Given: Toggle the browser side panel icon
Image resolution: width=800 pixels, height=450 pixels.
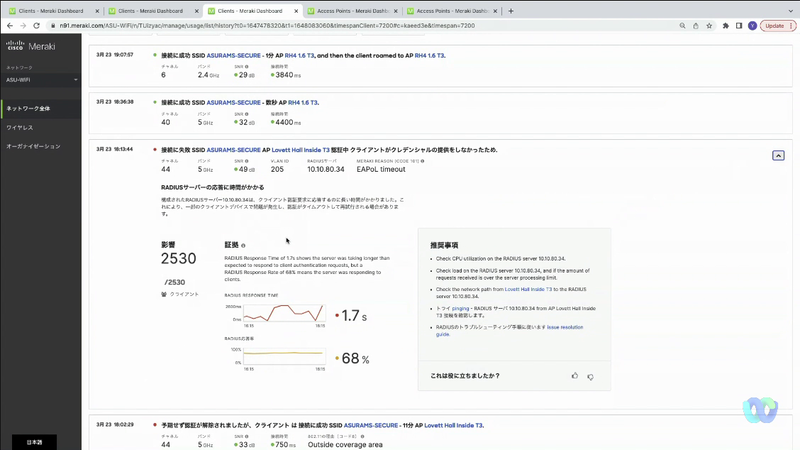Looking at the screenshot, I should [739, 26].
